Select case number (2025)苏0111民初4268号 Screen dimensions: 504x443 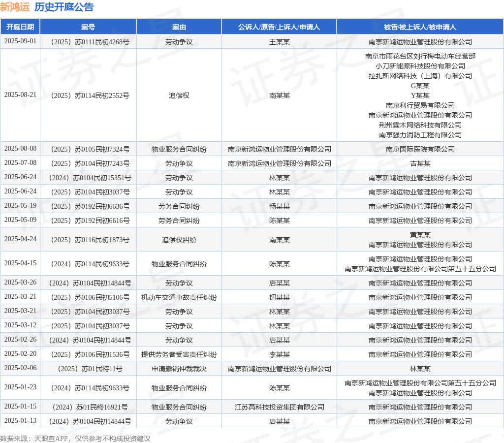(x=88, y=42)
